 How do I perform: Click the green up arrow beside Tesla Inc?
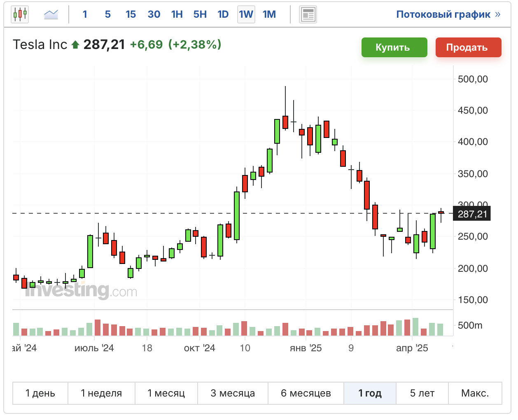tap(75, 44)
